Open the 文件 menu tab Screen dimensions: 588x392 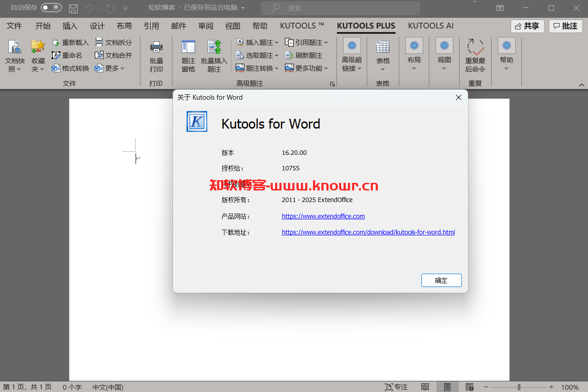[14, 26]
